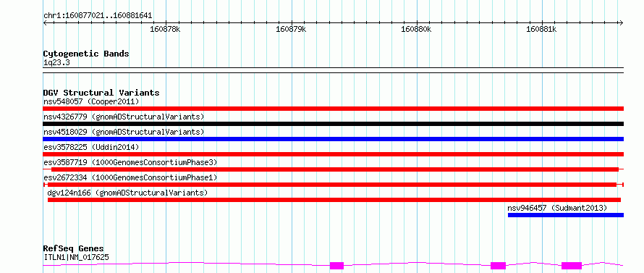Screen dimensions: 644x273
Task: Click the 160880k ruler position
Action: [x=417, y=29]
